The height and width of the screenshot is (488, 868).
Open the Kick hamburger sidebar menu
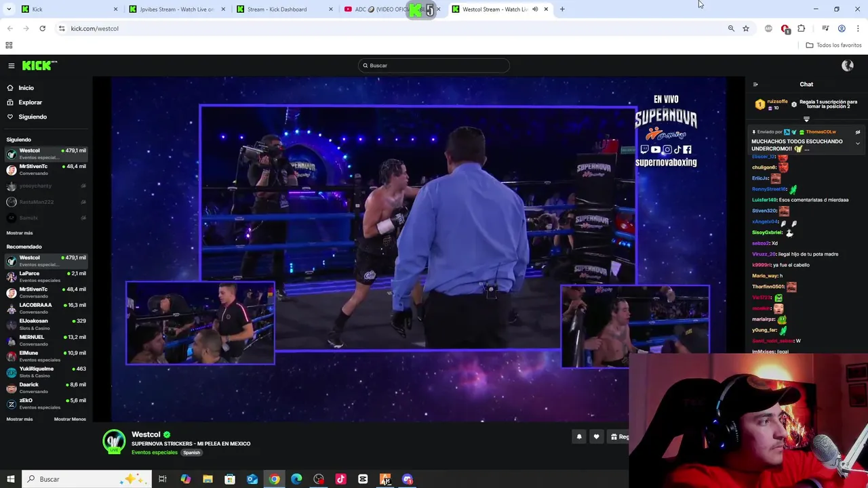coord(12,66)
